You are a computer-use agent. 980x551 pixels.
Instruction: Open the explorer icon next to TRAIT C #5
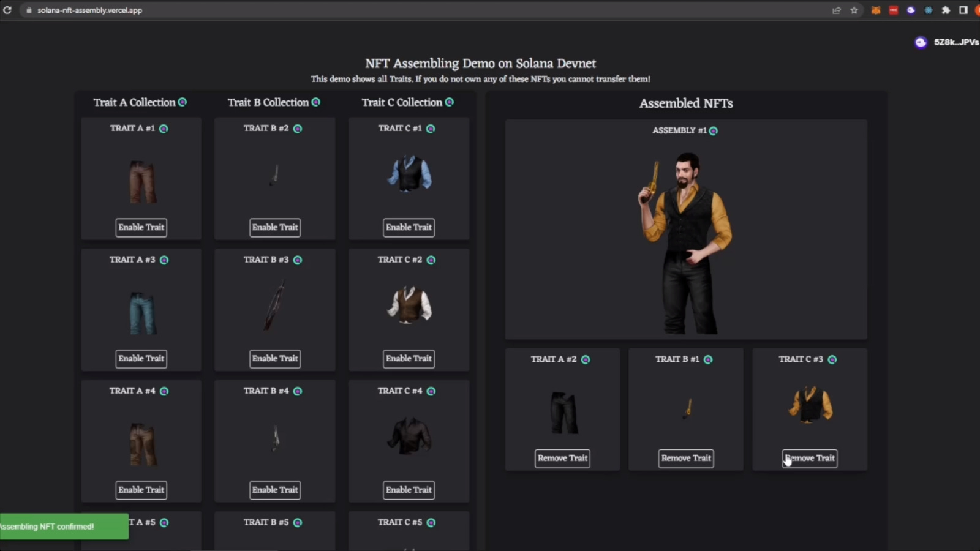coord(431,523)
